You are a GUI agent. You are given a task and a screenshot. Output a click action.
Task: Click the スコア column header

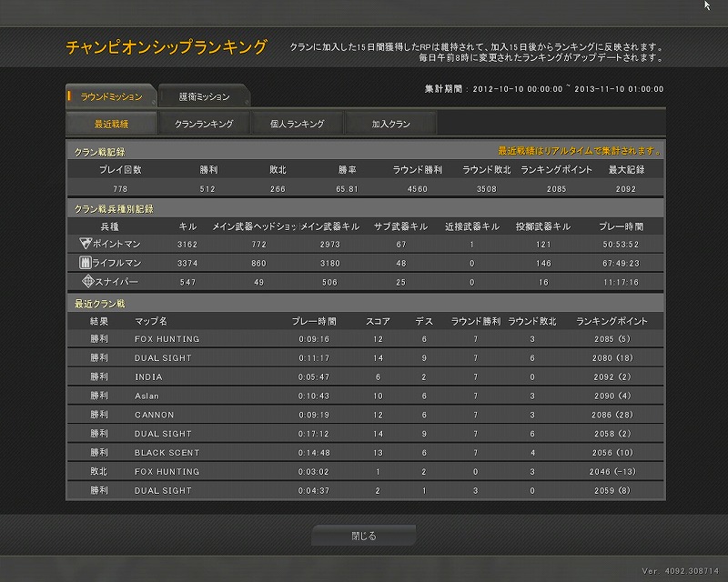[378, 321]
